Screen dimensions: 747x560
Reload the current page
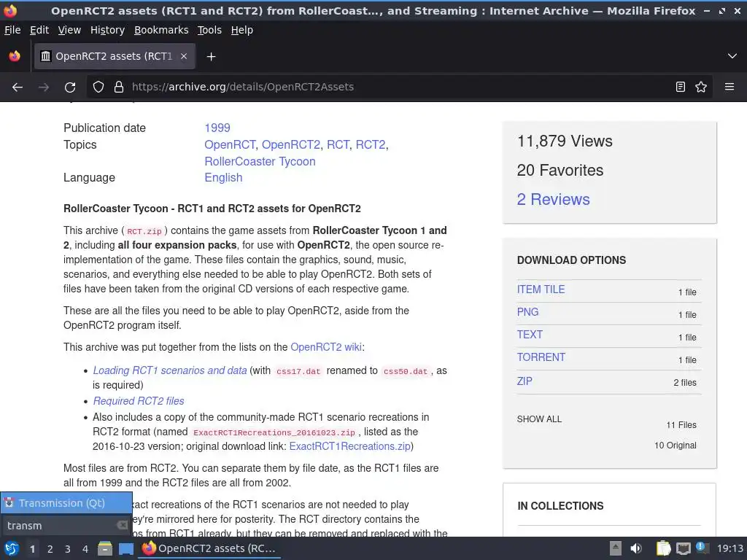70,87
